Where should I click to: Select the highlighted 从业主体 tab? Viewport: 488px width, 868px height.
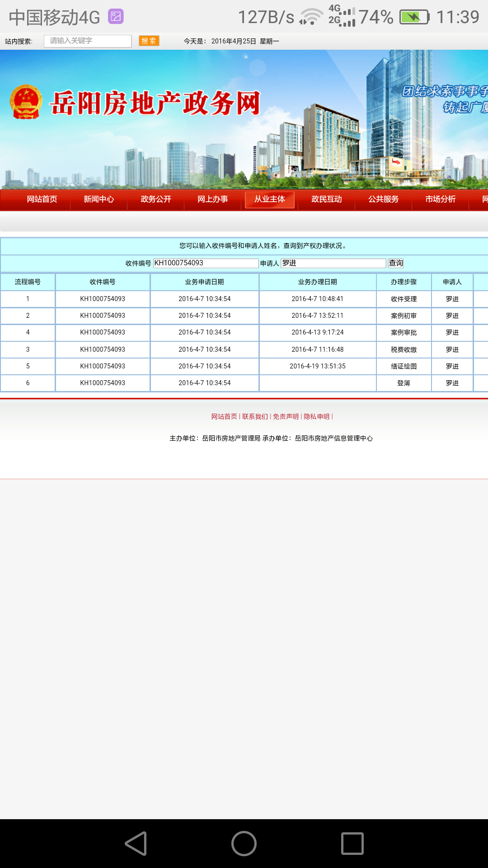point(270,199)
